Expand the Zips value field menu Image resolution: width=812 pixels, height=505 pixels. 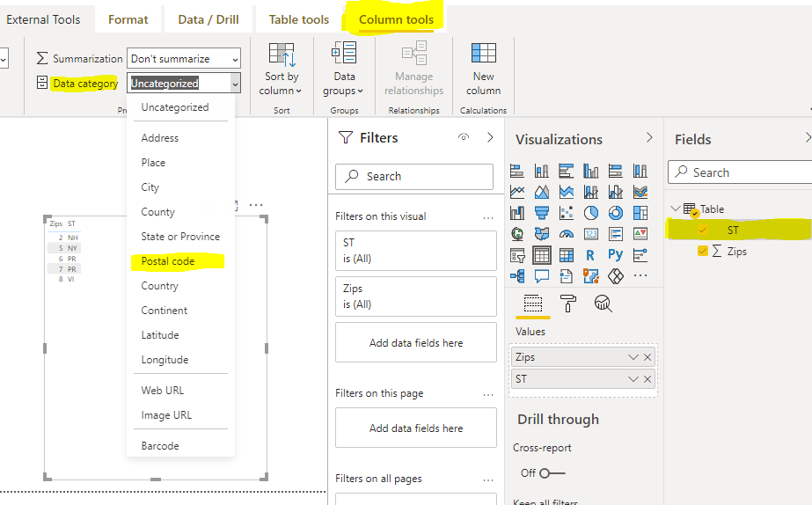tap(633, 357)
